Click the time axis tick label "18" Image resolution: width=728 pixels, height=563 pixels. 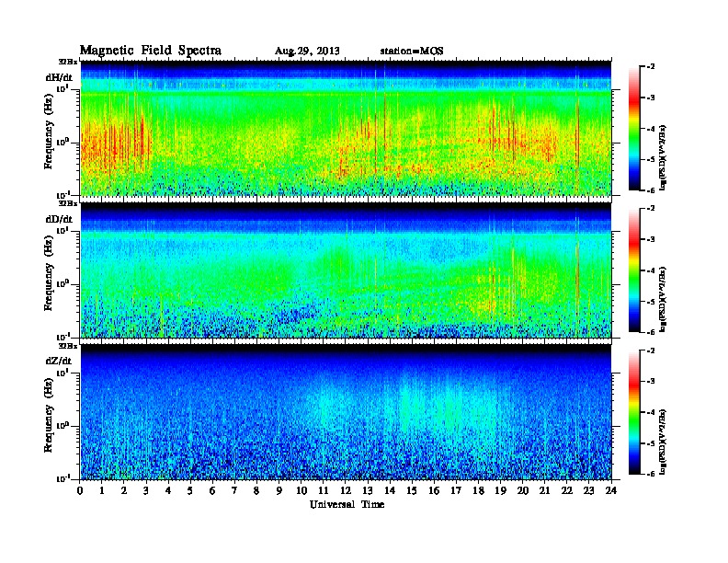[x=478, y=491]
